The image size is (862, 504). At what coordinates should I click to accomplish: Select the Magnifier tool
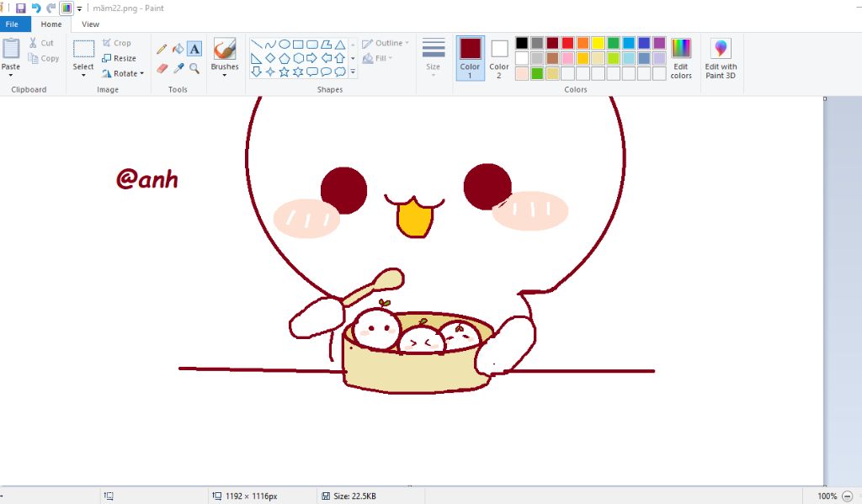194,68
